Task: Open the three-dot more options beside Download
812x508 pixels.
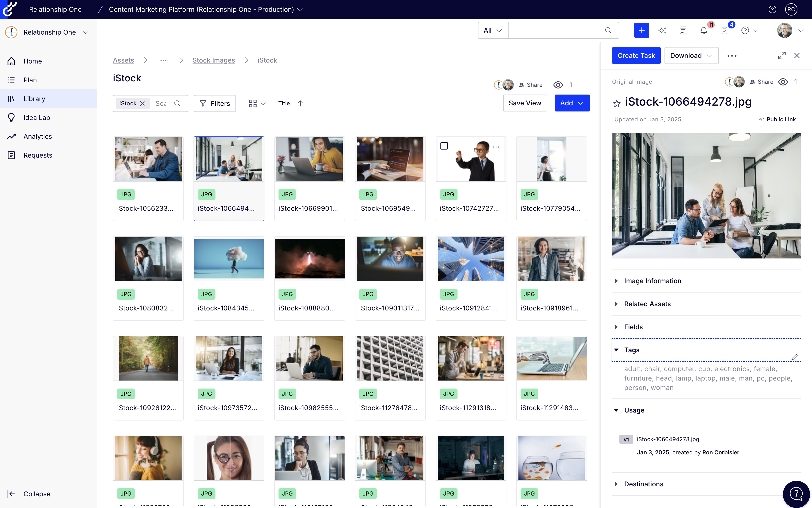Action: (732, 56)
